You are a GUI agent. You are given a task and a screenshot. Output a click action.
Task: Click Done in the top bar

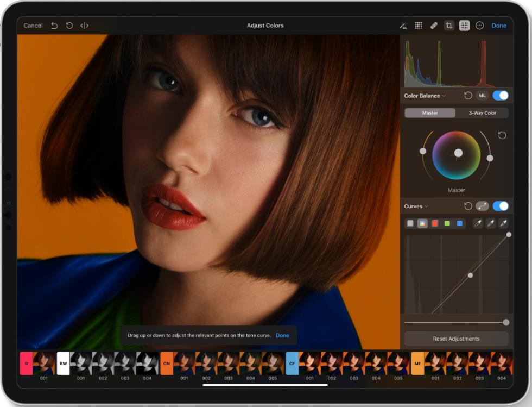[499, 26]
